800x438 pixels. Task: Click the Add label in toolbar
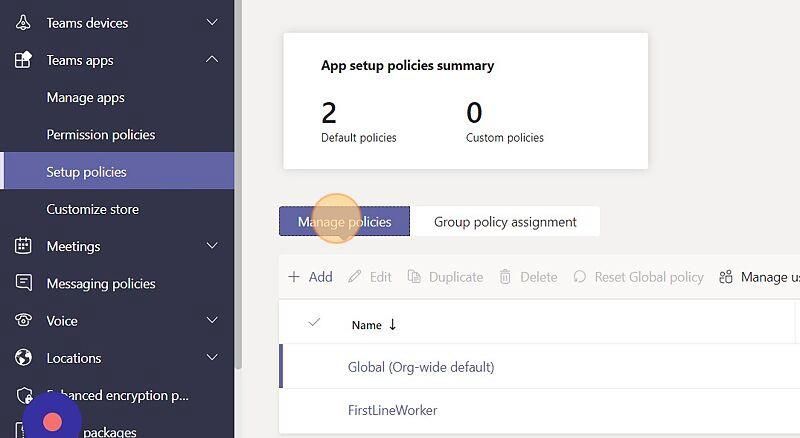pyautogui.click(x=320, y=277)
